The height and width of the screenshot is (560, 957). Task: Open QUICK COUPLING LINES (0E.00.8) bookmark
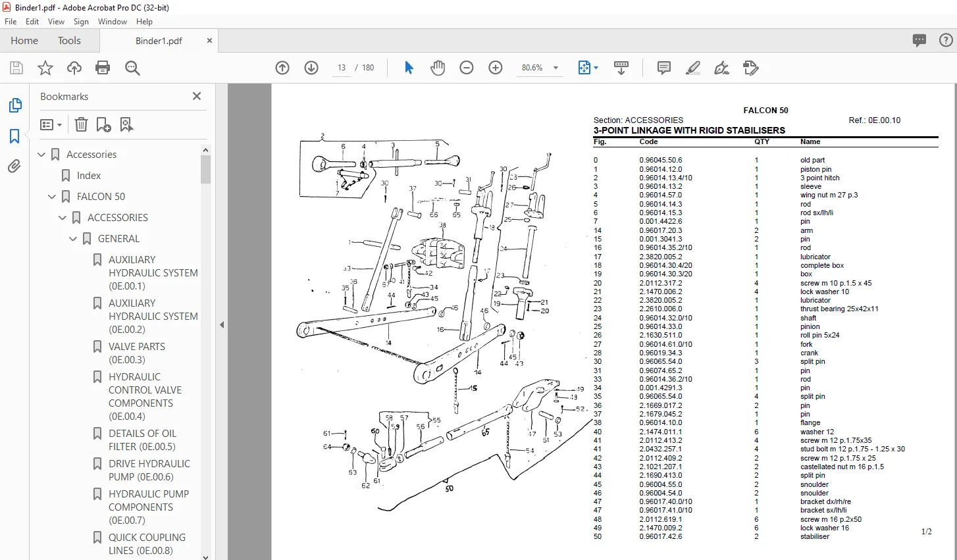point(147,544)
